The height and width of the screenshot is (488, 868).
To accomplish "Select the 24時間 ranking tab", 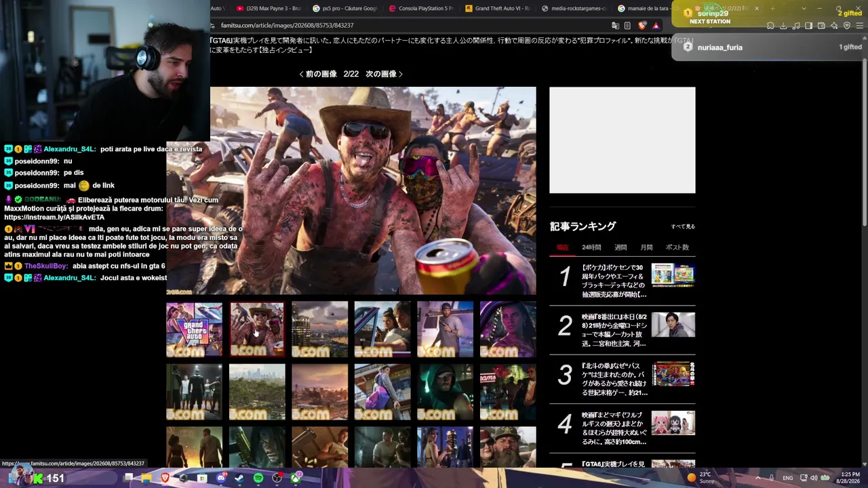I will click(591, 247).
